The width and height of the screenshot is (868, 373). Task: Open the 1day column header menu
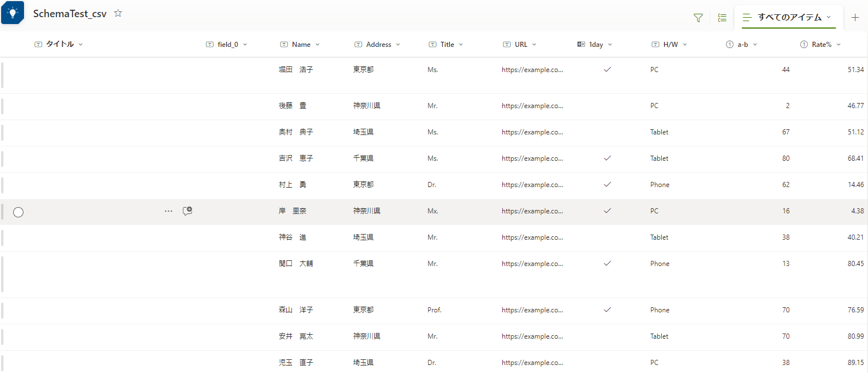[x=595, y=44]
